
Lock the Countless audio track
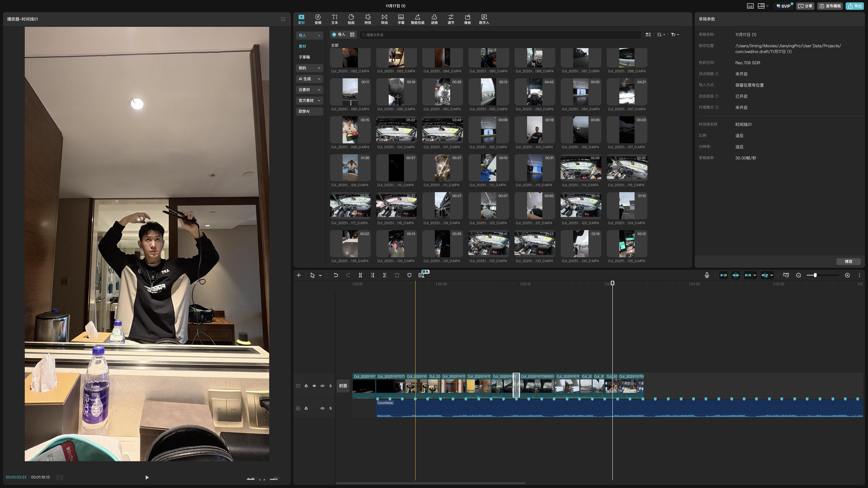point(306,408)
